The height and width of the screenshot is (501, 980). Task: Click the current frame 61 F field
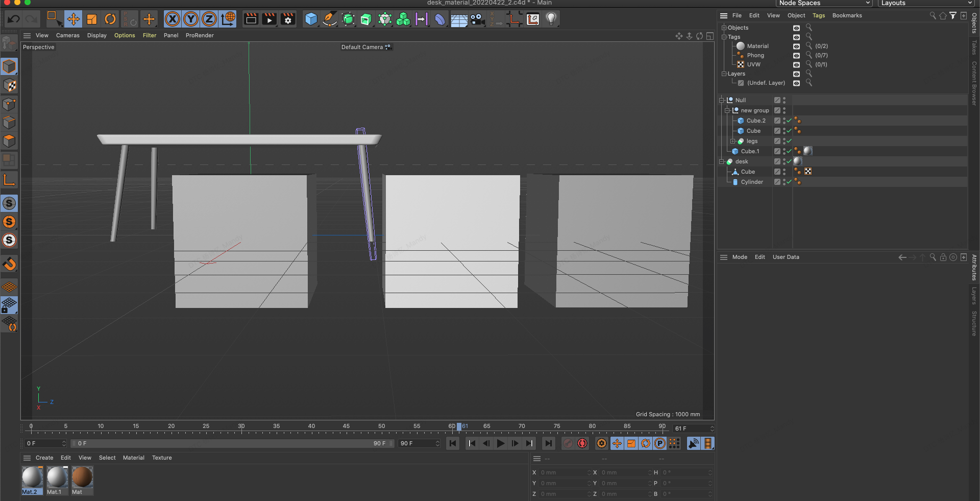tap(693, 428)
